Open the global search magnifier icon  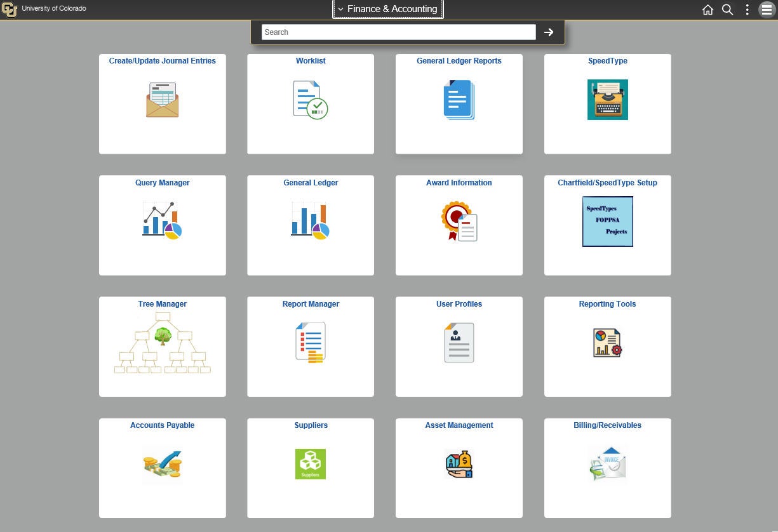tap(728, 10)
